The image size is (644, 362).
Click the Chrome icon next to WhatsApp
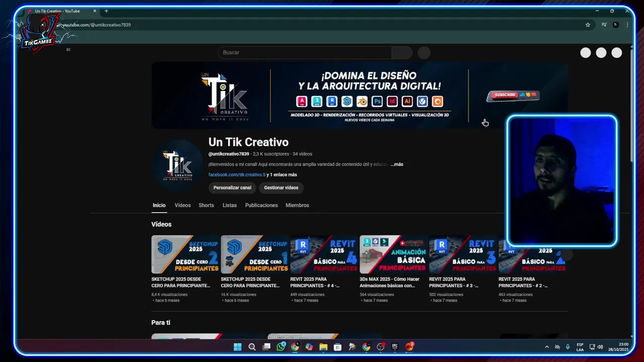pos(295,347)
